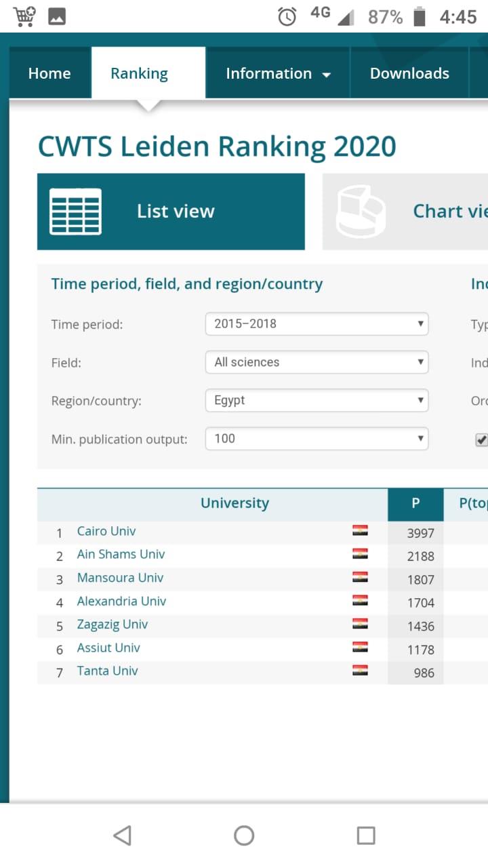Change Region/country using the Egypt dropdown
488x868 pixels.
(317, 401)
